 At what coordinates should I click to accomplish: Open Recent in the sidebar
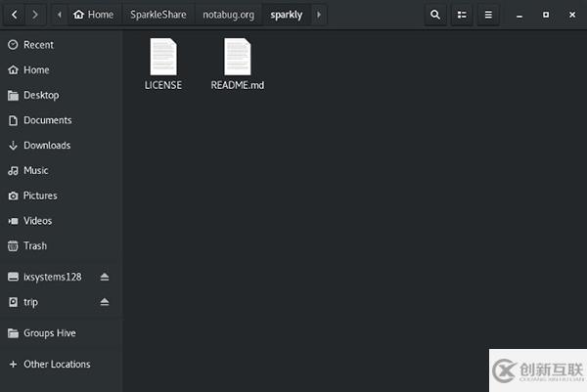[61, 45]
